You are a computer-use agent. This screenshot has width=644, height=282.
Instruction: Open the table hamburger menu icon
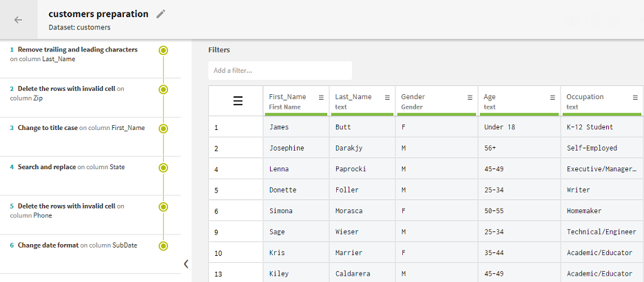tap(238, 101)
